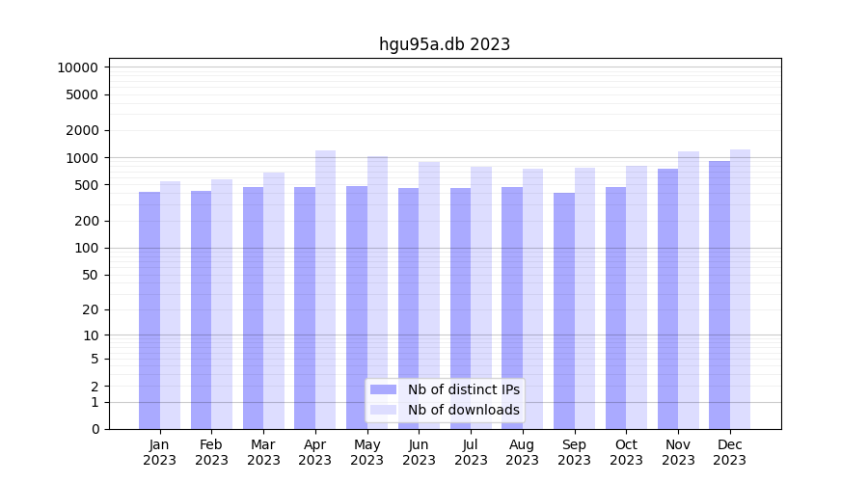Click the Jan 2023 x-axis label

coord(160,452)
